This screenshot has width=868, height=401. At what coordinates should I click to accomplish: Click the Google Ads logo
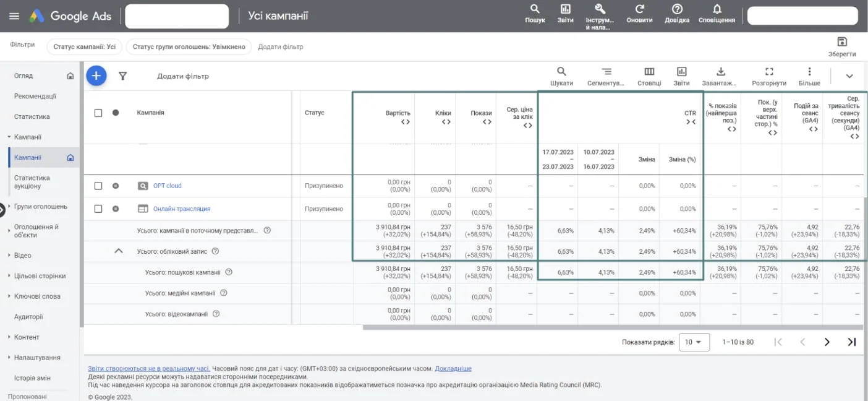pos(70,16)
